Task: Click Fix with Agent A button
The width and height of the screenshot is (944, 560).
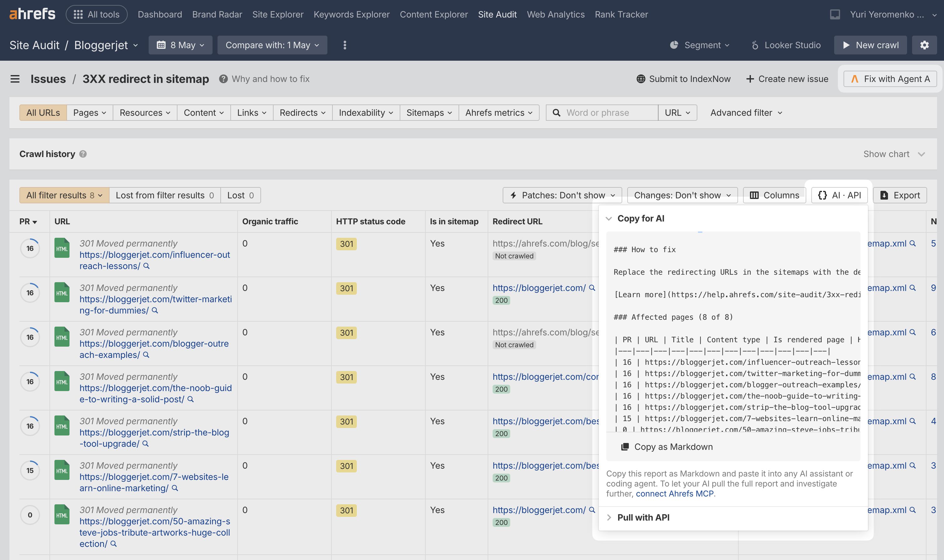Action: click(x=890, y=79)
